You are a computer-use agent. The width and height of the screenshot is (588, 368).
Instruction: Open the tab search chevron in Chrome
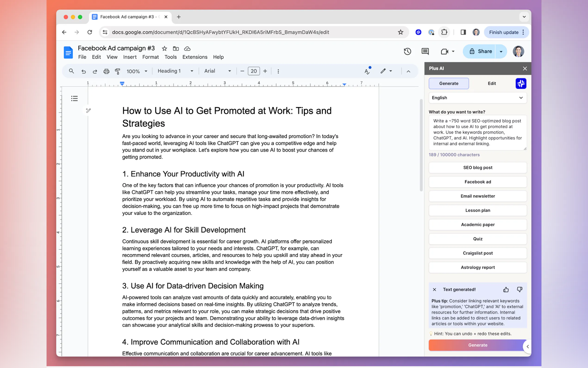point(524,17)
